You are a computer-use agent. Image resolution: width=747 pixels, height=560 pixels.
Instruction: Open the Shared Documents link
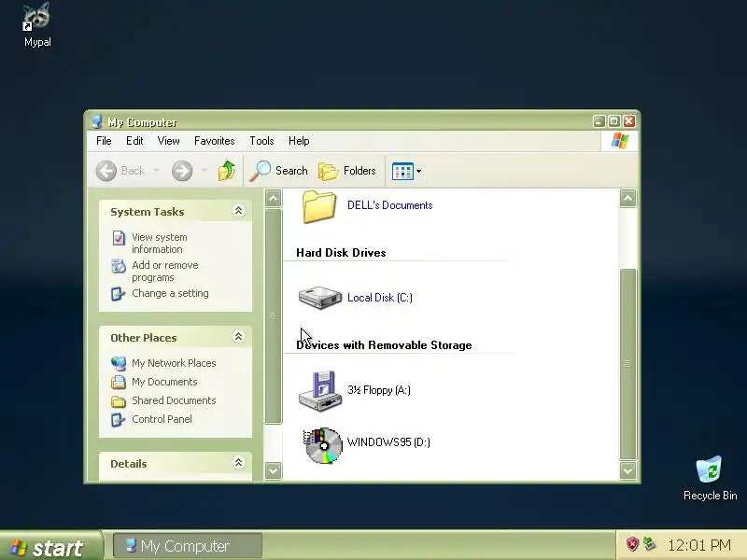pyautogui.click(x=174, y=401)
